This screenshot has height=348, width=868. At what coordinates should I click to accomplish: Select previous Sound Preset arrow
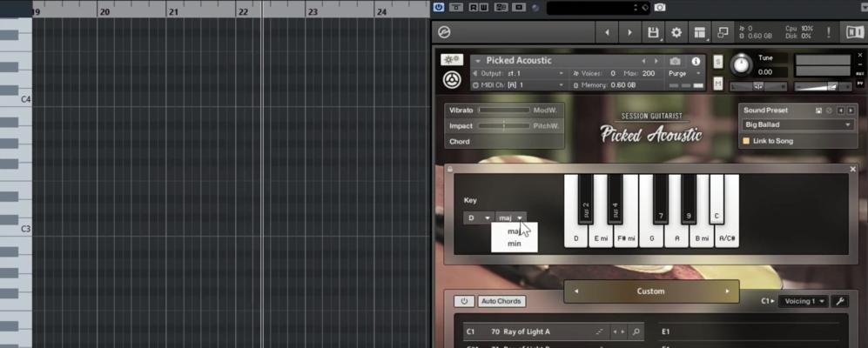tap(840, 110)
